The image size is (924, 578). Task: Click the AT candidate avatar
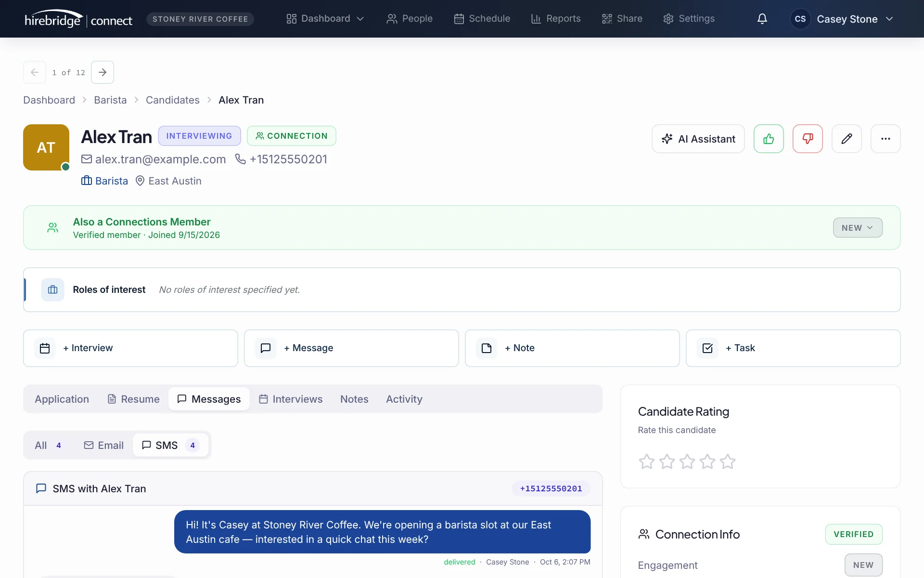click(x=46, y=147)
